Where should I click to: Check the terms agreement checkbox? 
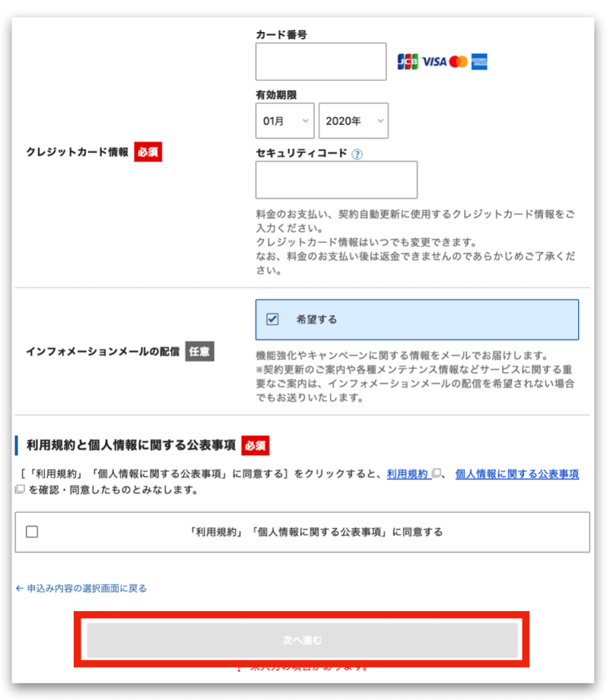32,532
